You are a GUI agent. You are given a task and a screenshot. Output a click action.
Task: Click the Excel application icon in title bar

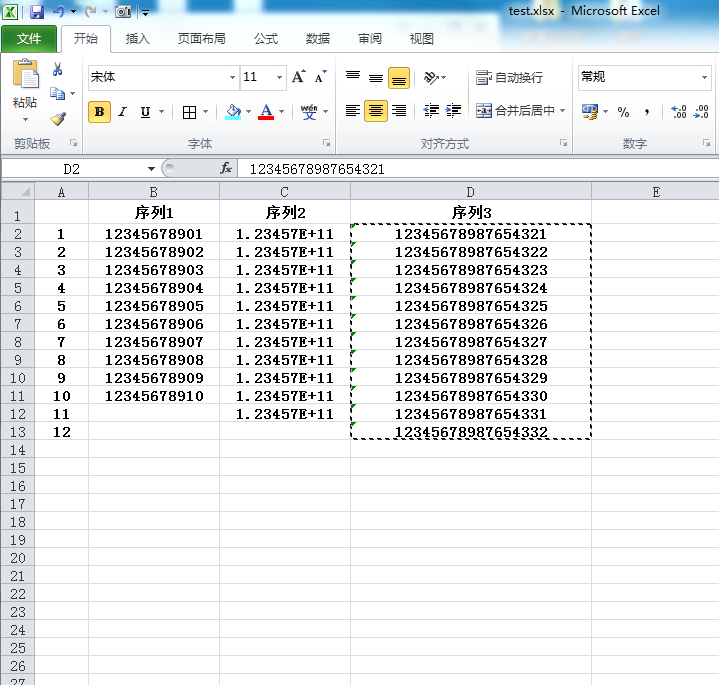tap(11, 11)
